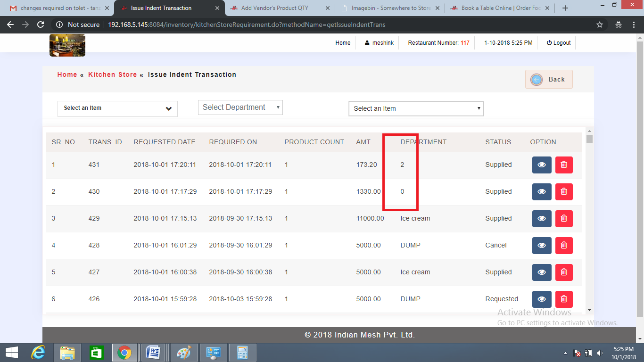Trash transaction 426
Viewport: 644px width, 362px height.
tap(564, 299)
